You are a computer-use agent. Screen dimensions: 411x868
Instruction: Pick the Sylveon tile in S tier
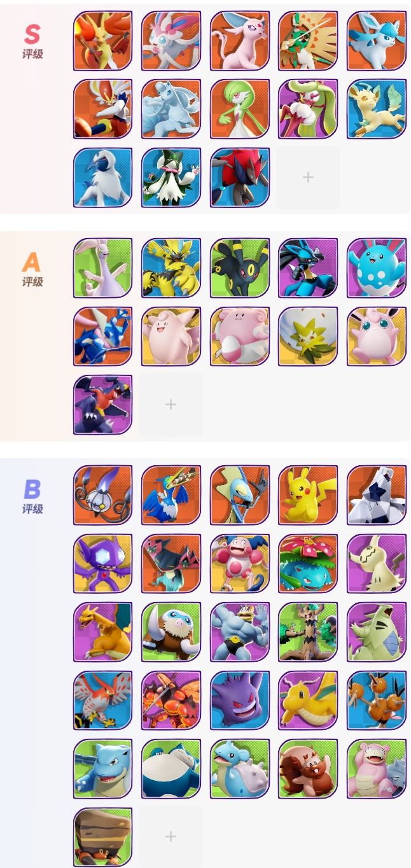[x=171, y=41]
